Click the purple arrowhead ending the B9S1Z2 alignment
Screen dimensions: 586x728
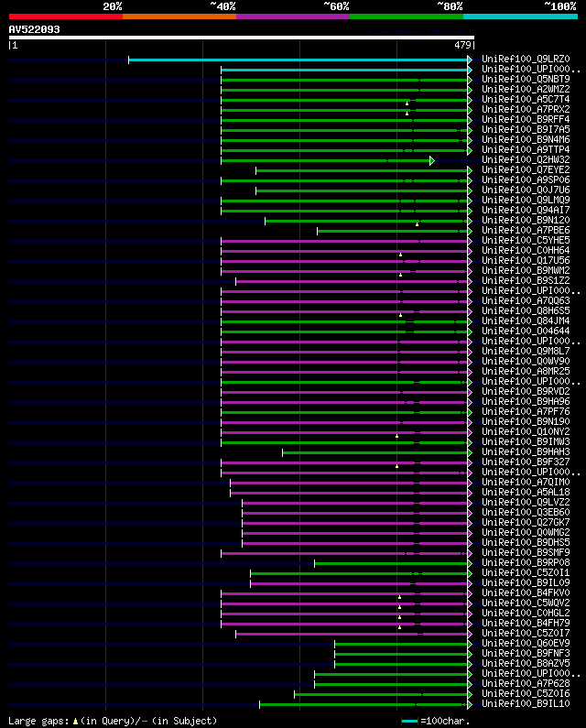click(470, 281)
